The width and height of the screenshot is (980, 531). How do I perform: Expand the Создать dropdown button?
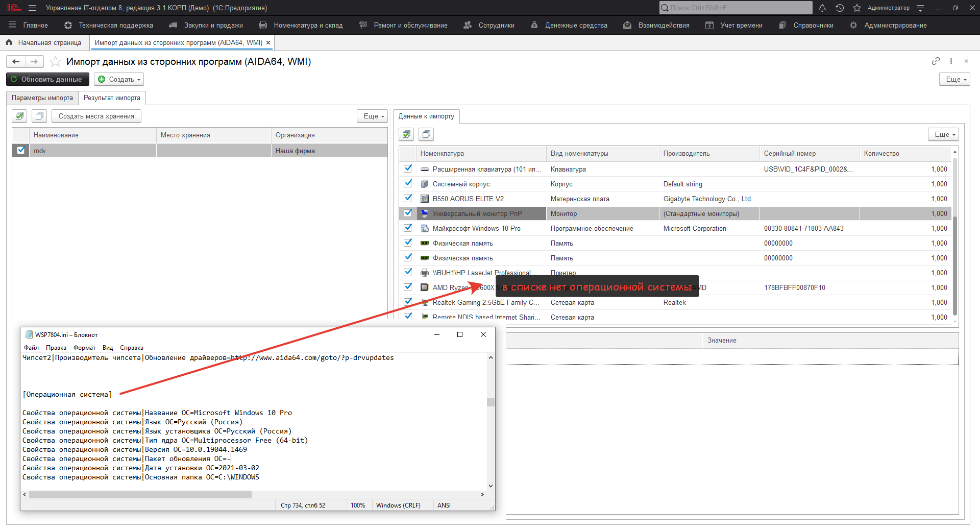point(119,79)
